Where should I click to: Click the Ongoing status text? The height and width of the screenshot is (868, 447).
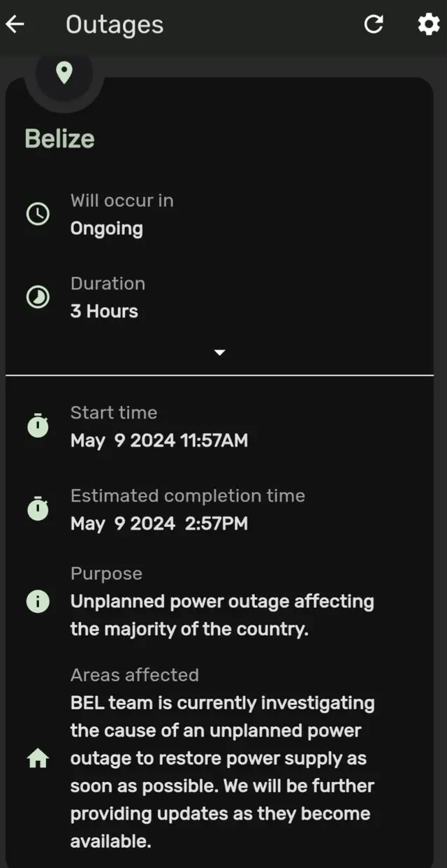tap(106, 228)
